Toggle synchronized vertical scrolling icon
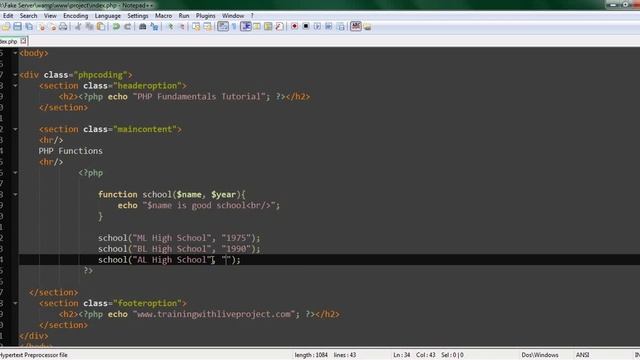 [x=196, y=27]
